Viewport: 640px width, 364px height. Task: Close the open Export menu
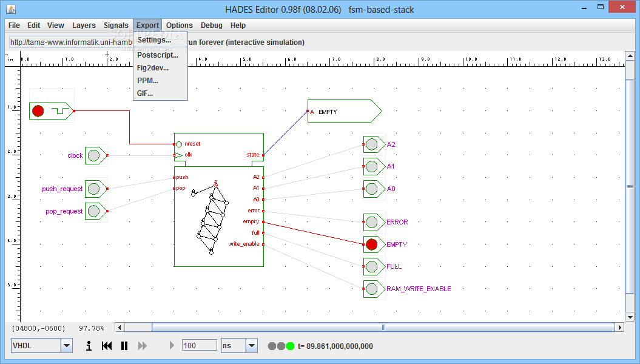147,25
